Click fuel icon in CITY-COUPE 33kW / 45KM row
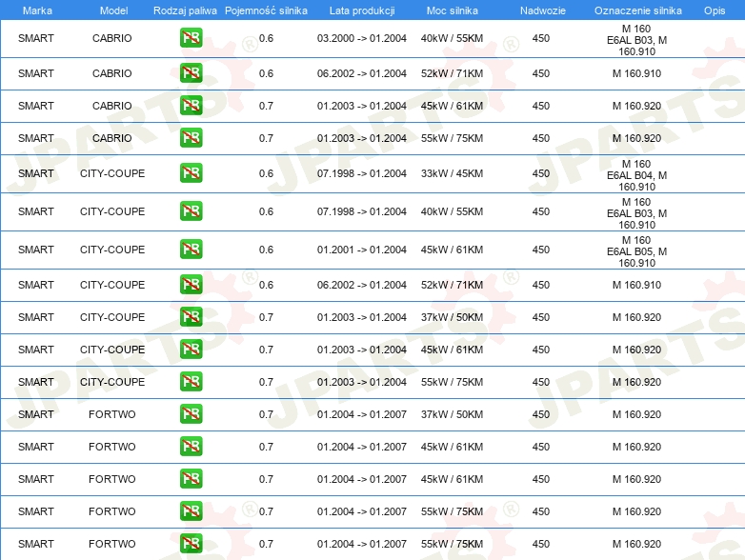The height and width of the screenshot is (560, 745). (x=191, y=173)
